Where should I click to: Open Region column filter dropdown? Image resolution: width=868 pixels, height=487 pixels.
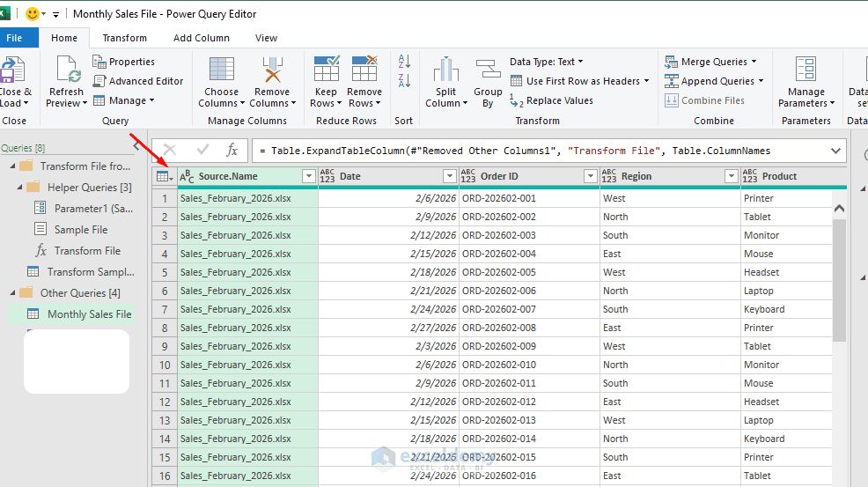tap(732, 176)
